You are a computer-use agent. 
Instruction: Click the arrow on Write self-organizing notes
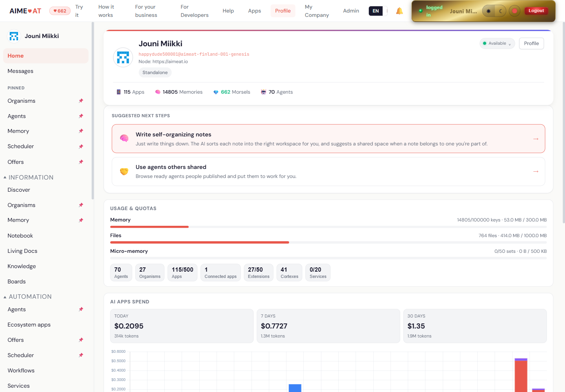pos(536,139)
